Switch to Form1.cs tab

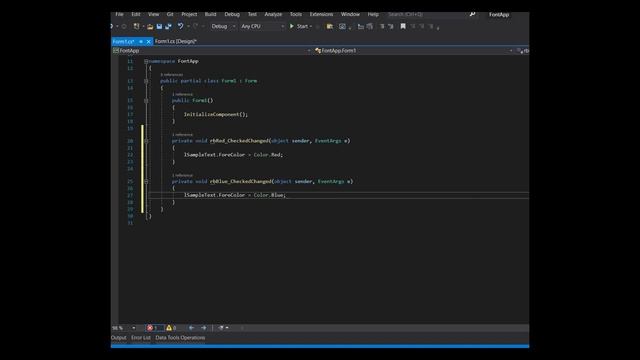[x=123, y=42]
